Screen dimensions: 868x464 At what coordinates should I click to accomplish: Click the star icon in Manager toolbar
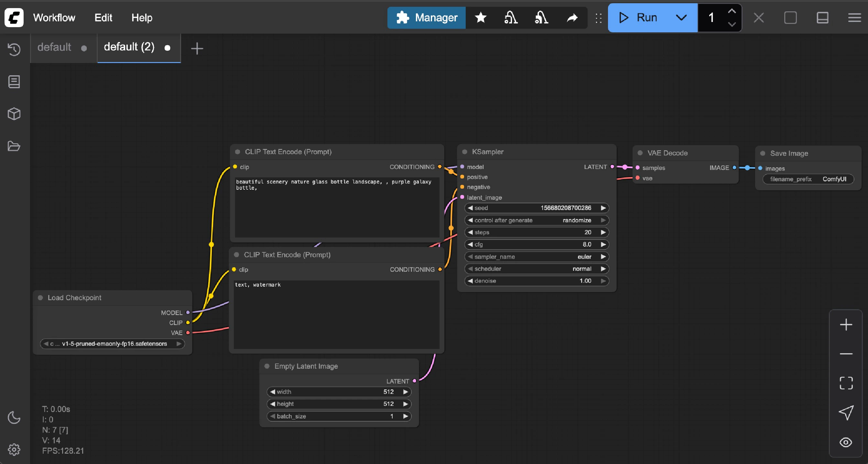[x=481, y=17]
